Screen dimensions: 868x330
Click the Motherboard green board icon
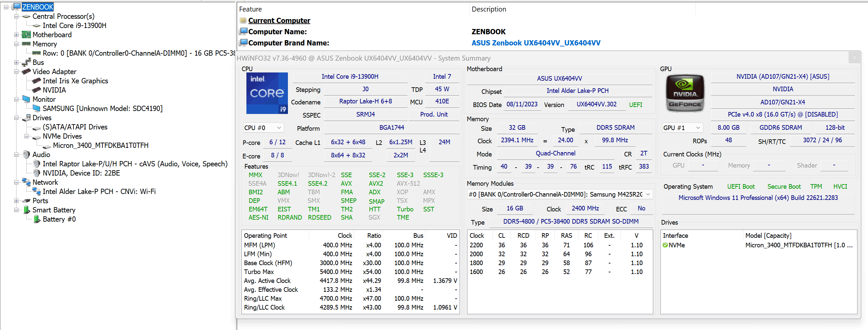click(26, 35)
